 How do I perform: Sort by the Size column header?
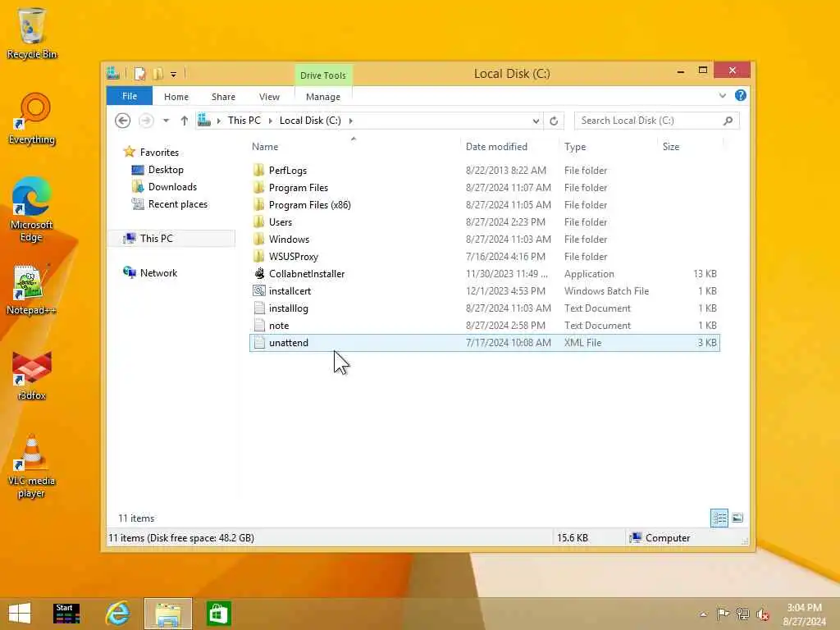[x=690, y=147]
